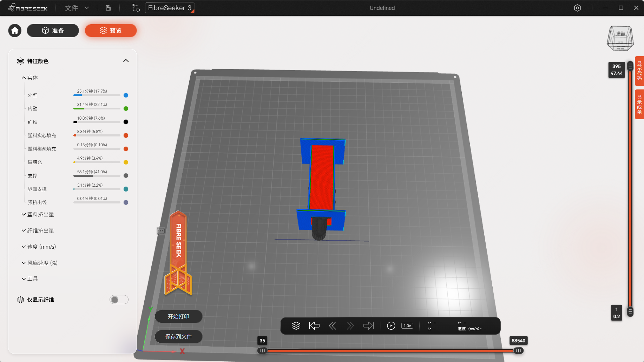The image size is (644, 362).
Task: Go to the home screen icon
Action: tap(15, 31)
